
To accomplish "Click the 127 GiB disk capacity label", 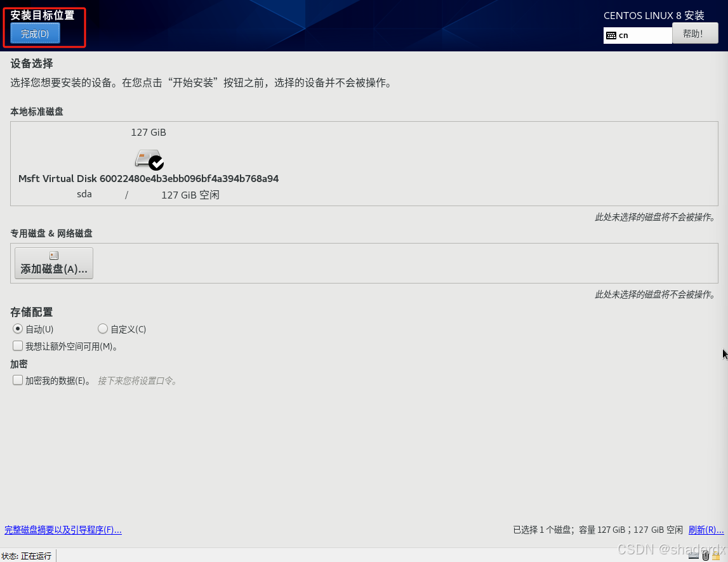I will click(149, 133).
